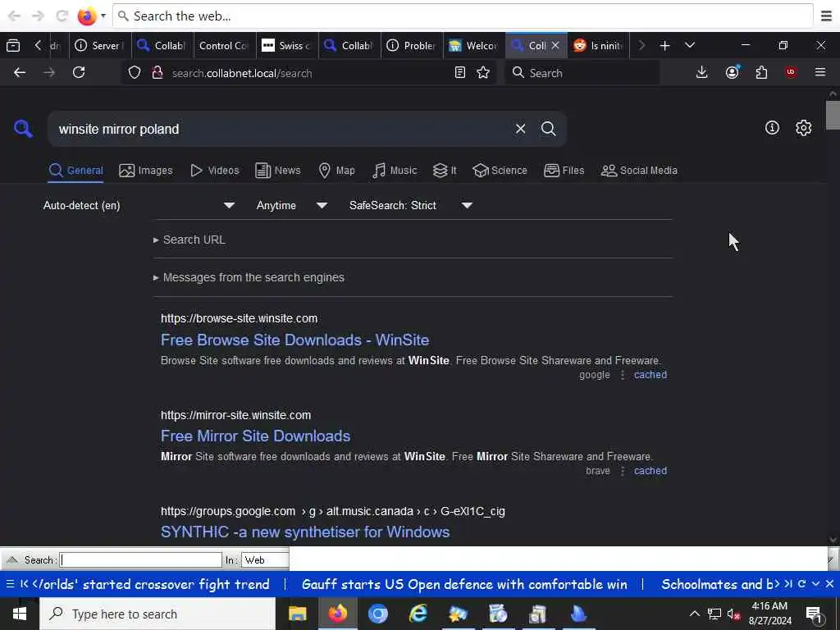Open Free Browse Site Downloads - WinSite link
Viewport: 840px width, 630px height.
[x=294, y=340]
